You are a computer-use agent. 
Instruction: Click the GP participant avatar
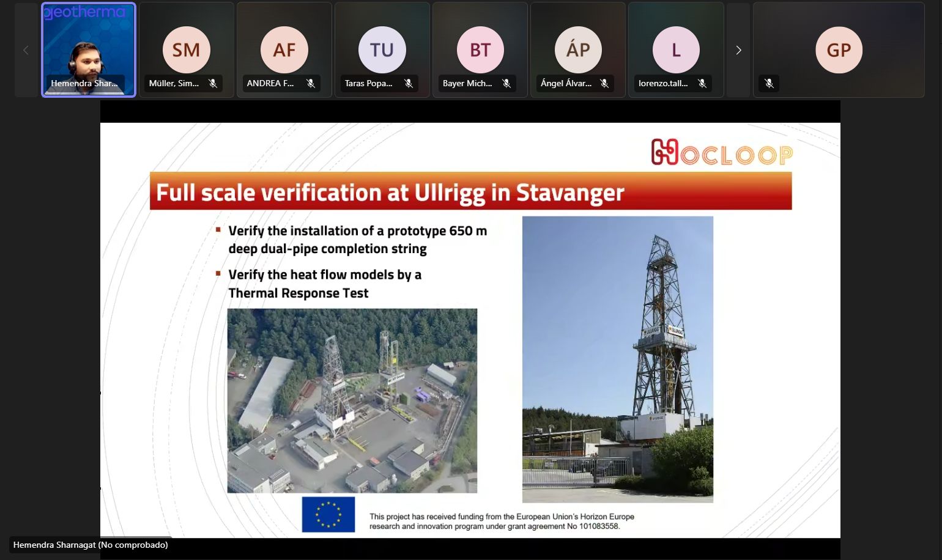[839, 50]
